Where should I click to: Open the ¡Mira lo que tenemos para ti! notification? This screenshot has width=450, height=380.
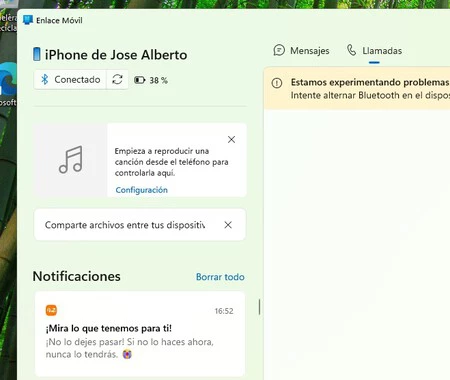point(140,334)
